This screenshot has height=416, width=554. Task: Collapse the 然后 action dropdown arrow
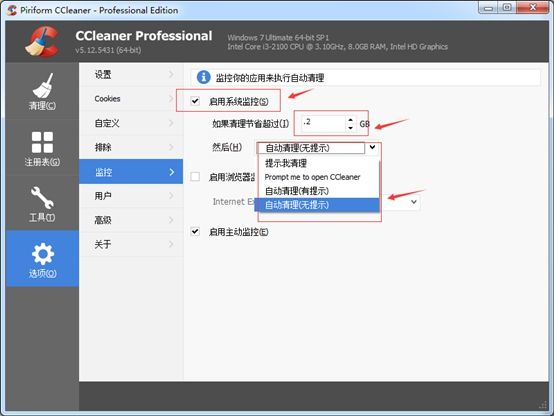[x=372, y=147]
